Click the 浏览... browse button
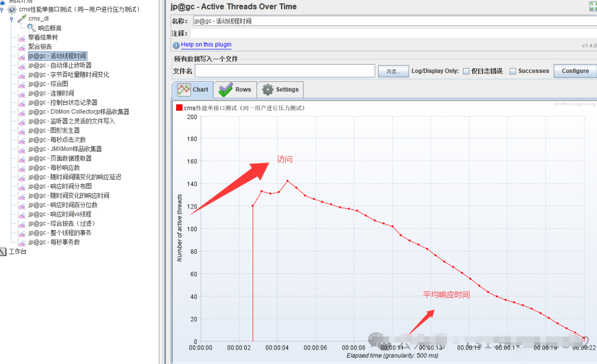The height and width of the screenshot is (364, 597). 394,71
